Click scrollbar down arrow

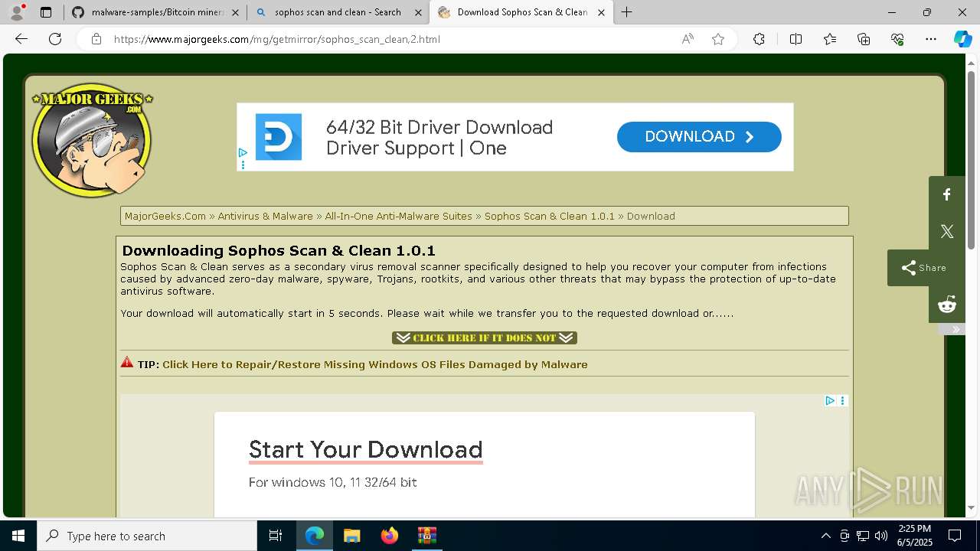(x=971, y=507)
